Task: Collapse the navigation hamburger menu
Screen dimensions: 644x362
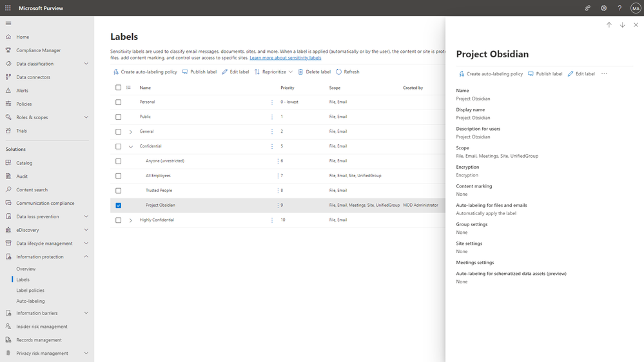Action: (8, 23)
